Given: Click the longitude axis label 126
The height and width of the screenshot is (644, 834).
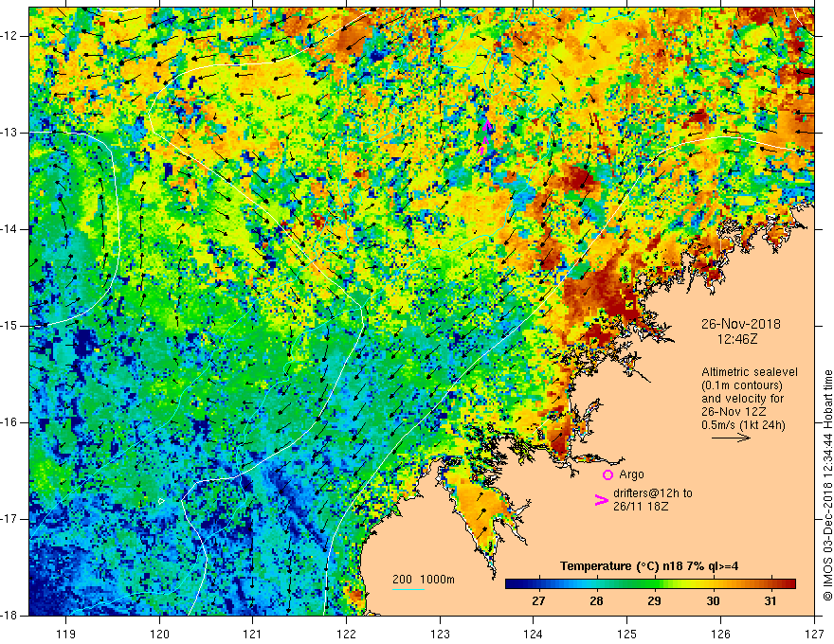Looking at the screenshot, I should (720, 634).
